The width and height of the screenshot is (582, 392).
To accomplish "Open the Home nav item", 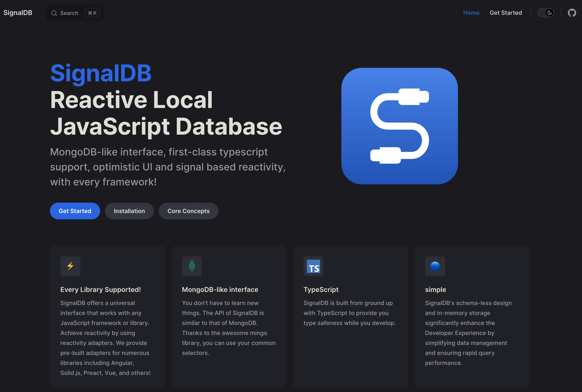I will pos(471,13).
